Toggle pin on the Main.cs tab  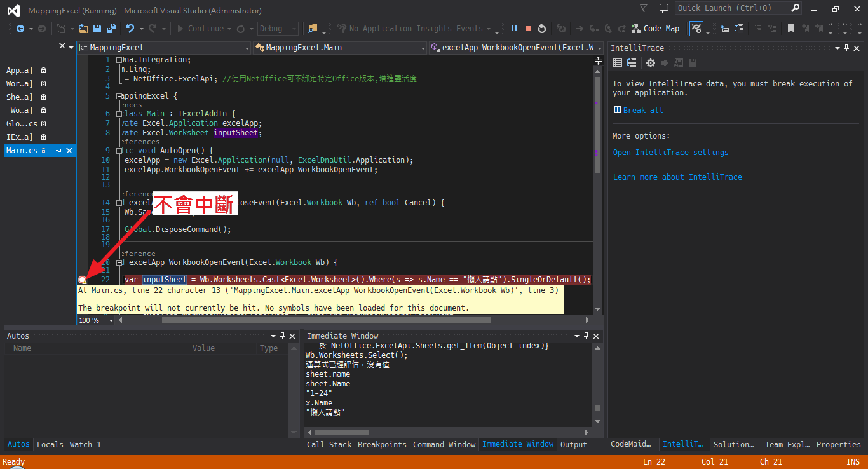(x=58, y=151)
